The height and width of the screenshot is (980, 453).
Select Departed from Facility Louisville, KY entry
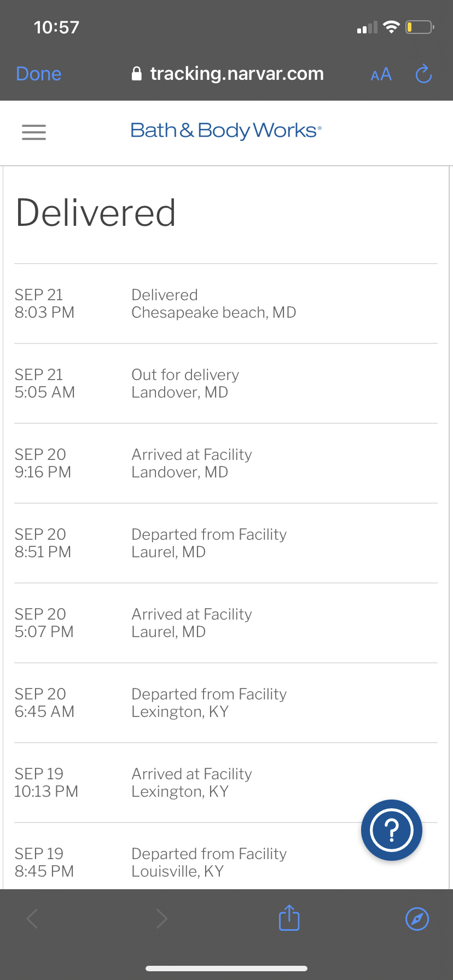click(208, 862)
